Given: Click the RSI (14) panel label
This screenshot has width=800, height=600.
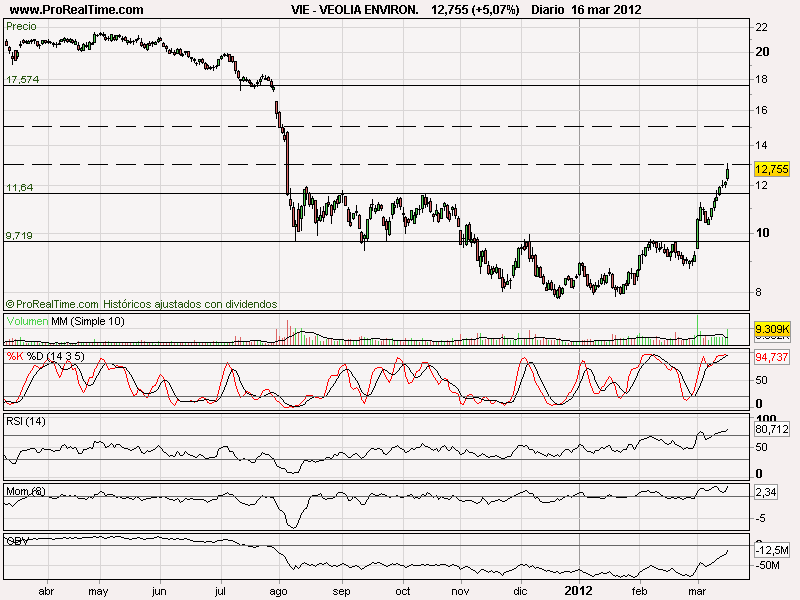Looking at the screenshot, I should point(26,421).
